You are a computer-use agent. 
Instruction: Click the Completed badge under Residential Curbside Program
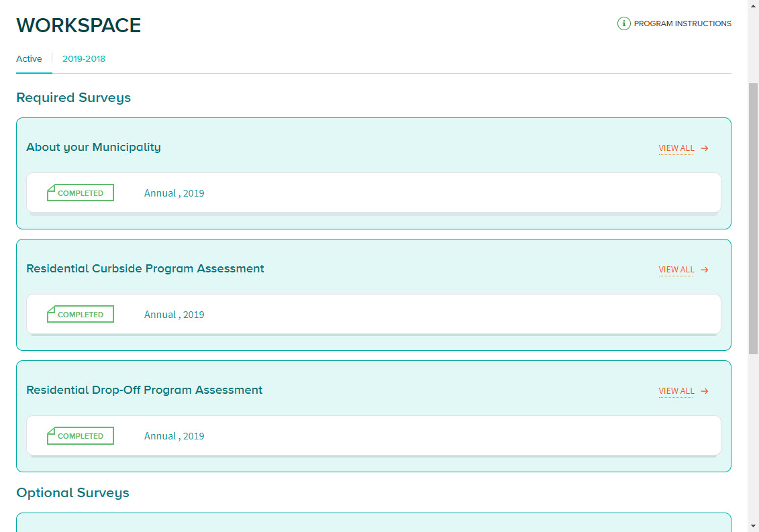(80, 315)
